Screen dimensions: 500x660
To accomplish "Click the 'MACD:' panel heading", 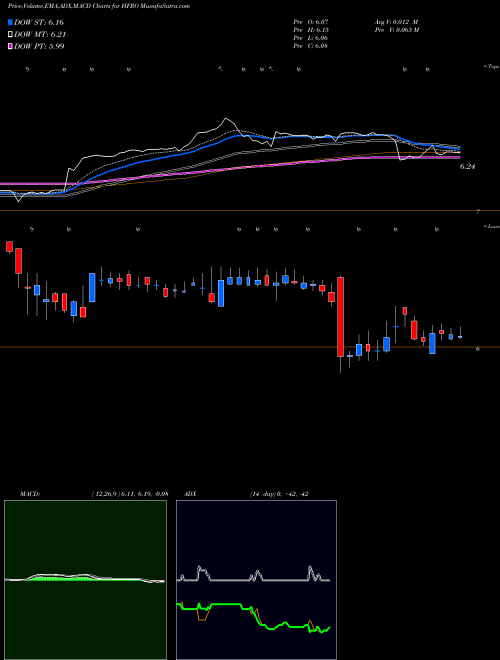I will (x=30, y=494).
